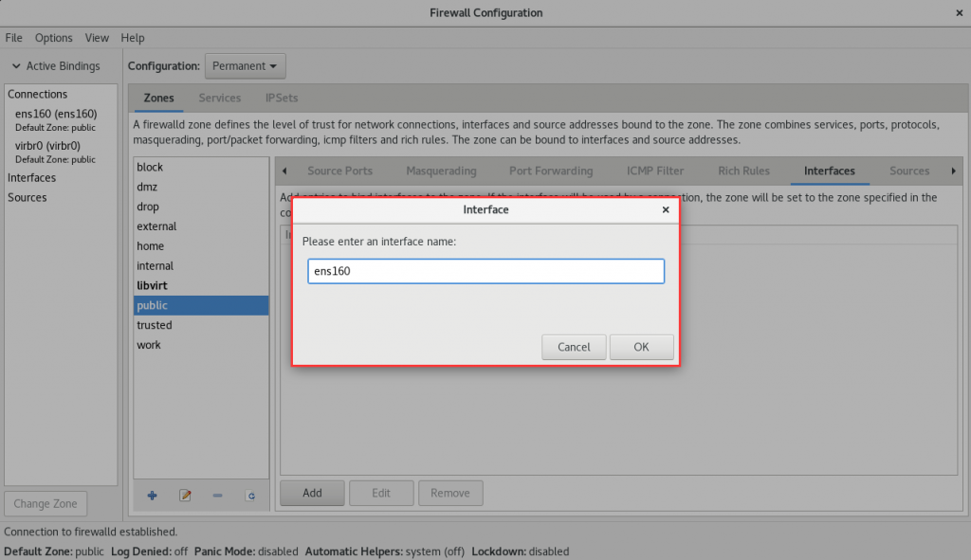Close the Interface dialog with the X
Image resolution: width=971 pixels, height=560 pixels.
tap(666, 209)
